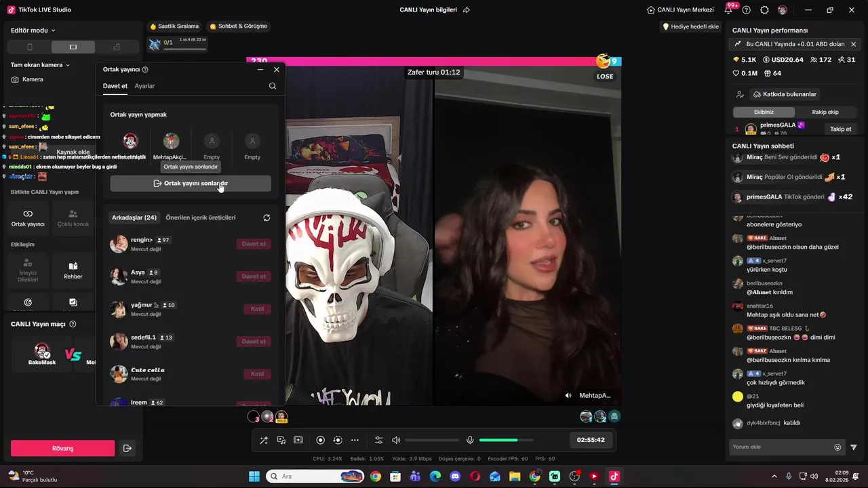Open the Çoklu konuk tile
The width and height of the screenshot is (868, 488).
[73, 218]
